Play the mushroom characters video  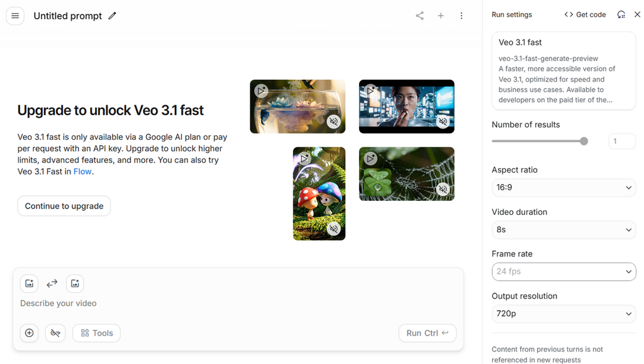(x=304, y=158)
